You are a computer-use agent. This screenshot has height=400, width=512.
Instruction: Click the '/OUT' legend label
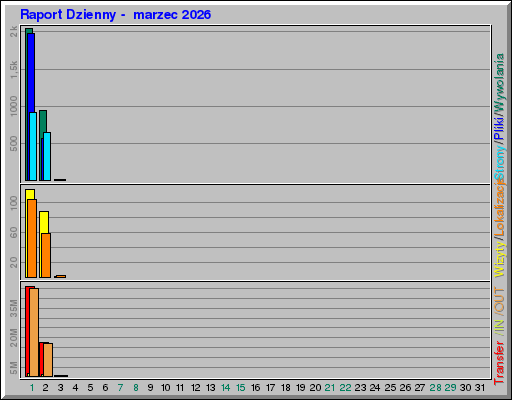[x=499, y=301]
